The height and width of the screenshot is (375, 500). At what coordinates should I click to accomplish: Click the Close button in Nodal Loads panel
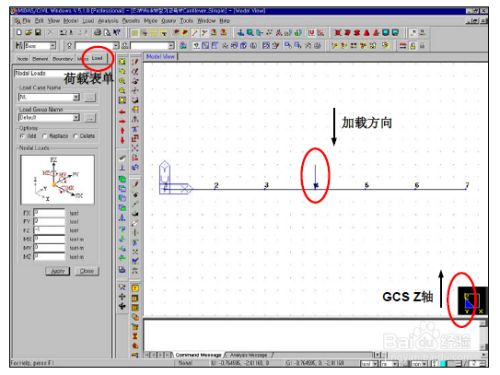pyautogui.click(x=87, y=271)
